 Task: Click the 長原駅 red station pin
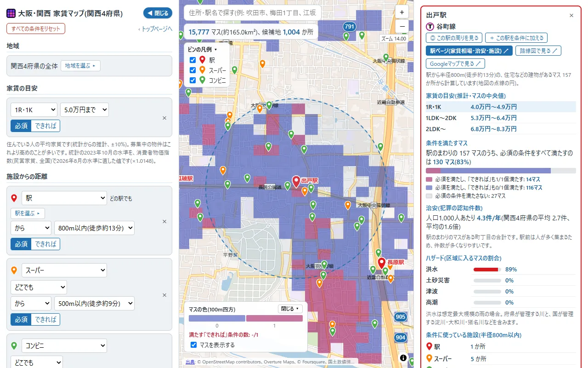pyautogui.click(x=381, y=264)
